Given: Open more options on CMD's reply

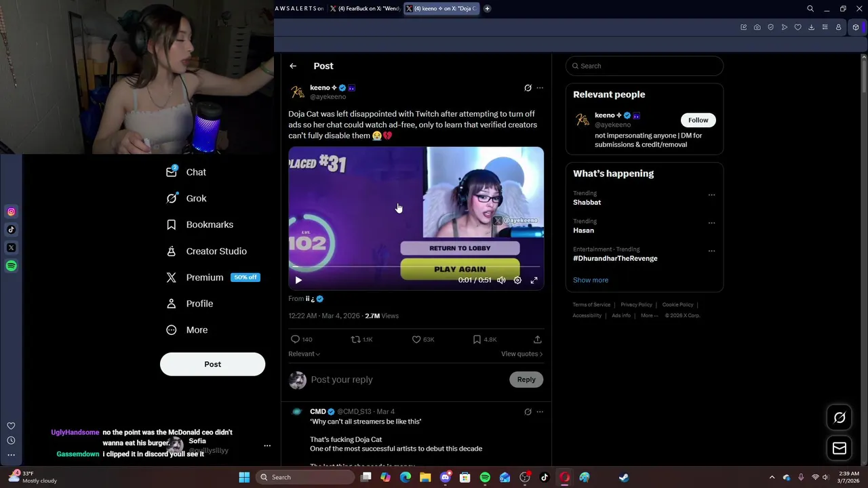Looking at the screenshot, I should coord(540,411).
